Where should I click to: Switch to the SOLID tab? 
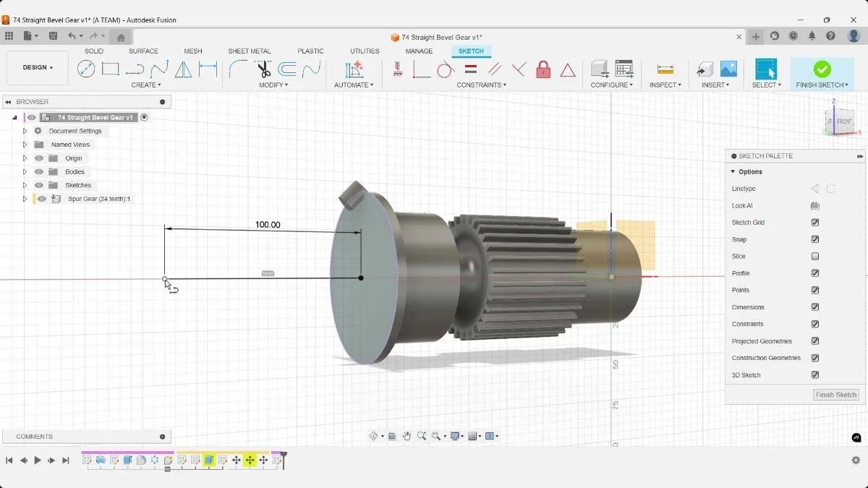click(94, 51)
